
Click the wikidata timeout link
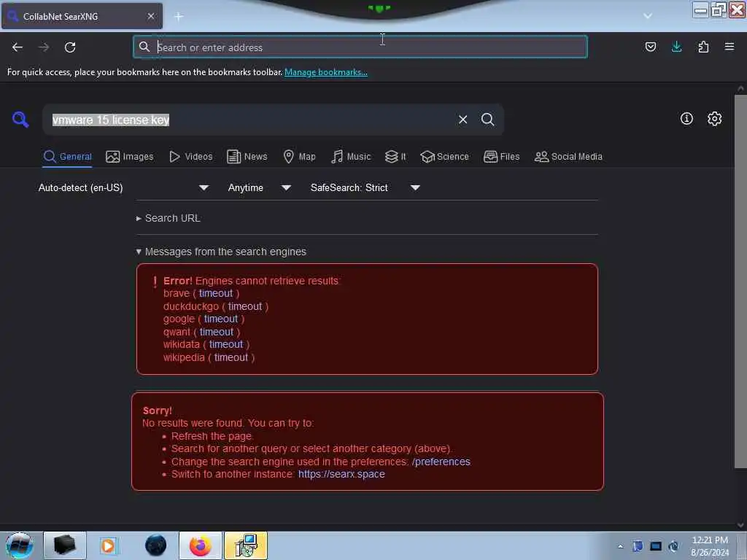tap(226, 344)
